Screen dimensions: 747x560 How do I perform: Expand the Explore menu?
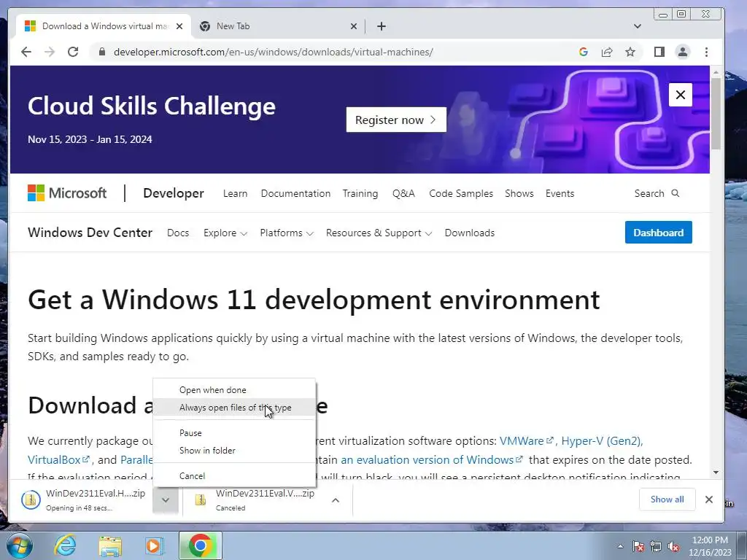pos(225,233)
